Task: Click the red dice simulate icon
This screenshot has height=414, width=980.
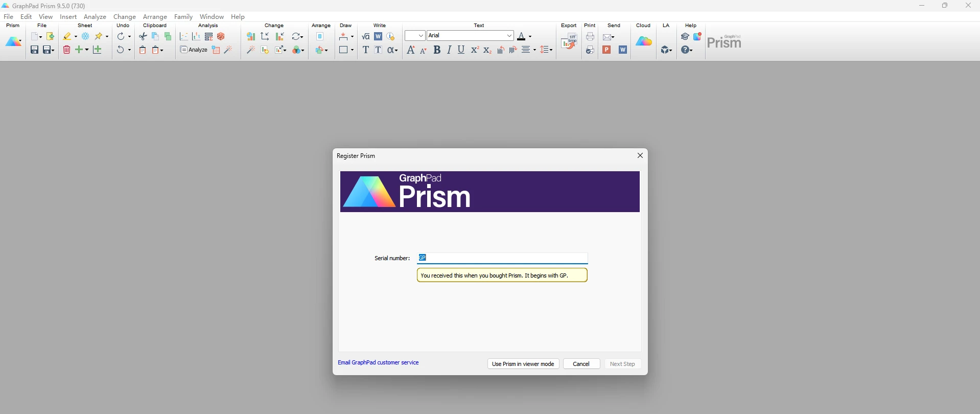Action: pyautogui.click(x=221, y=36)
